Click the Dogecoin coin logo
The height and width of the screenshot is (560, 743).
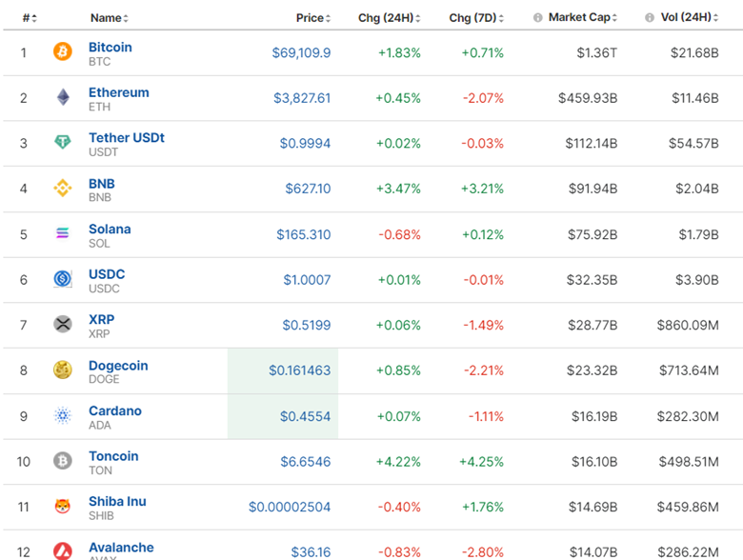click(63, 370)
